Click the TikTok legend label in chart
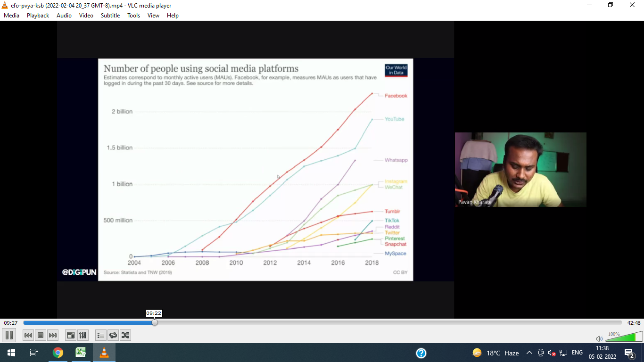Image resolution: width=644 pixels, height=362 pixels. [392, 221]
